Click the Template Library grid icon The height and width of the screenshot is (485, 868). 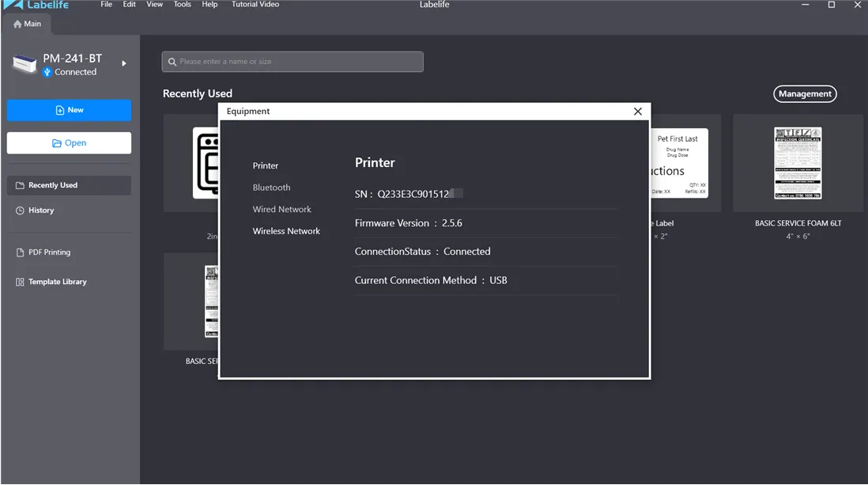(20, 282)
